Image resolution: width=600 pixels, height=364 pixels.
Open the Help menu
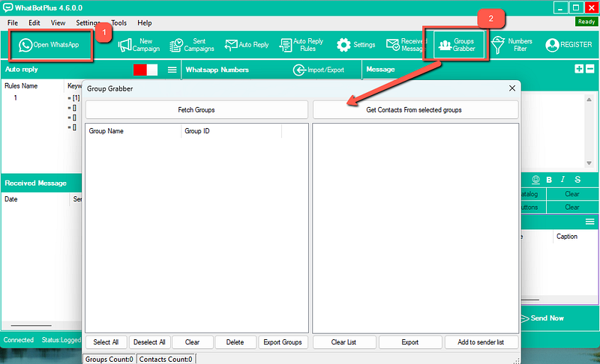[x=145, y=23]
